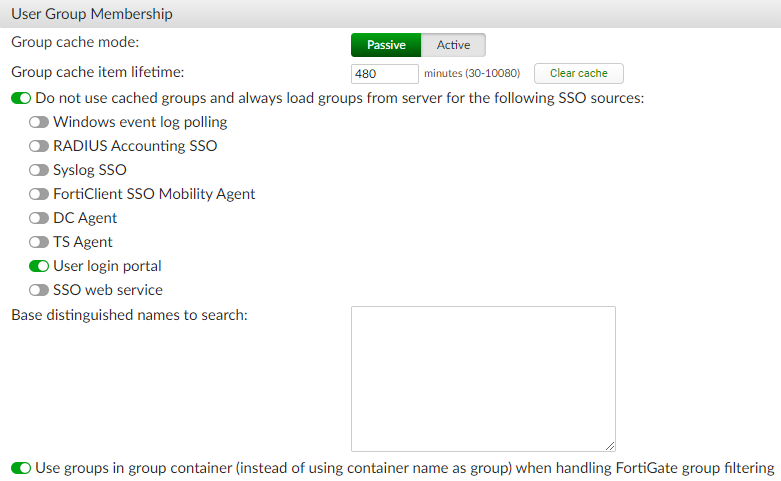Enable RADIUS Accounting SSO toggle

[x=39, y=146]
